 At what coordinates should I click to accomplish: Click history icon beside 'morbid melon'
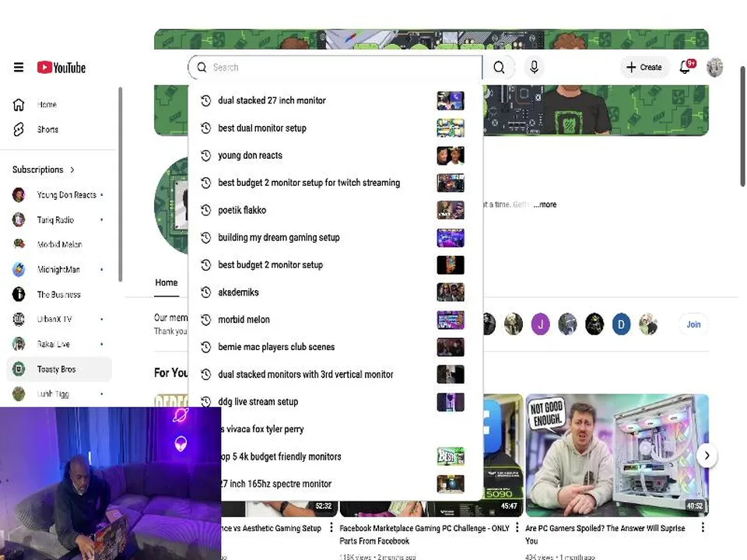tap(205, 320)
